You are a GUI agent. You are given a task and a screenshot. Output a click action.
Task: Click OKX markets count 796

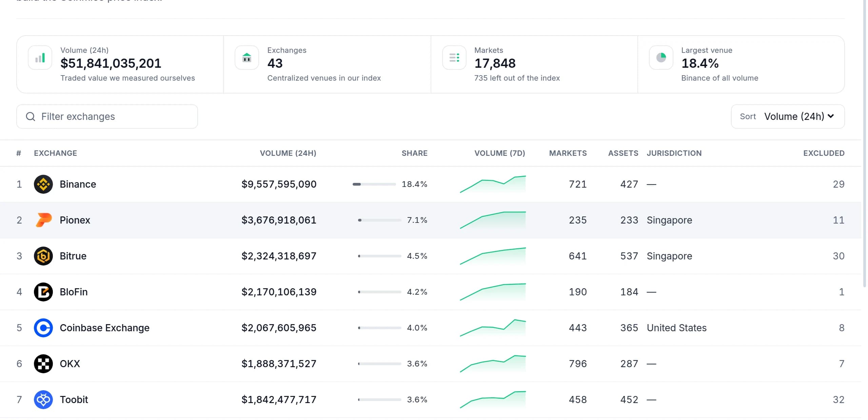[578, 364]
